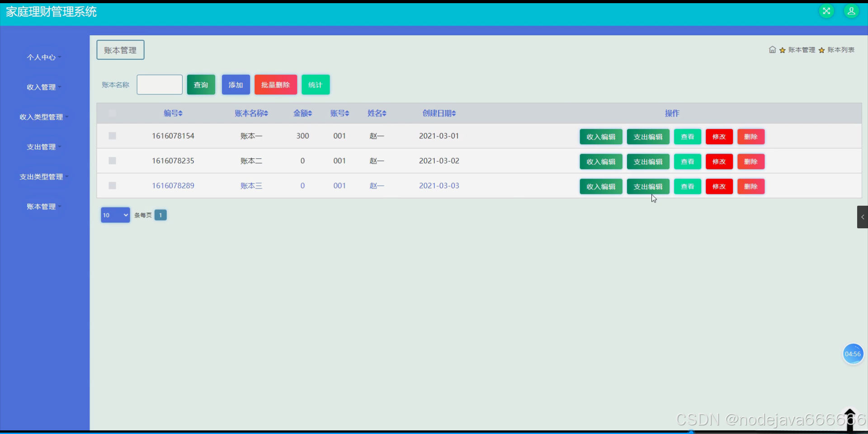Viewport: 868px width, 434px height.
Task: Select the 1616078154 ID cell
Action: point(173,136)
